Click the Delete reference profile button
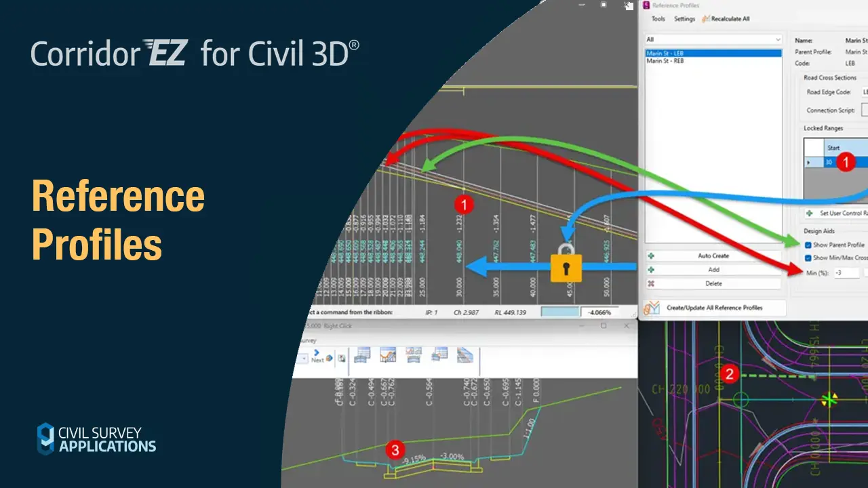The width and height of the screenshot is (868, 488). click(x=713, y=283)
